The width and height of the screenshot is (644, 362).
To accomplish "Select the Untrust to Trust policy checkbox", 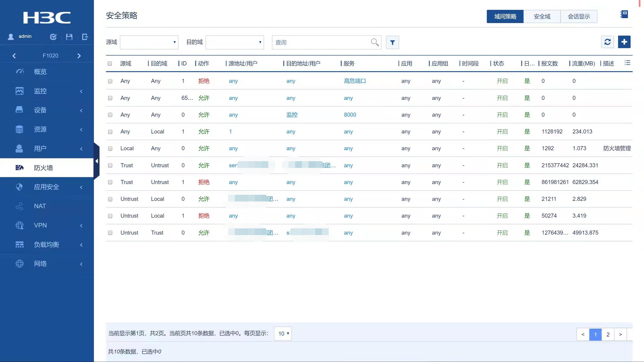I will point(110,233).
